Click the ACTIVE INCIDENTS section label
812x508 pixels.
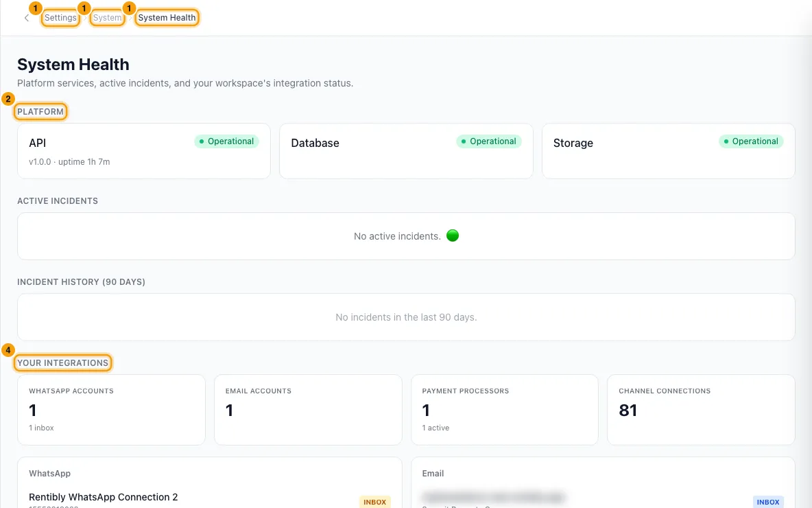click(x=58, y=201)
